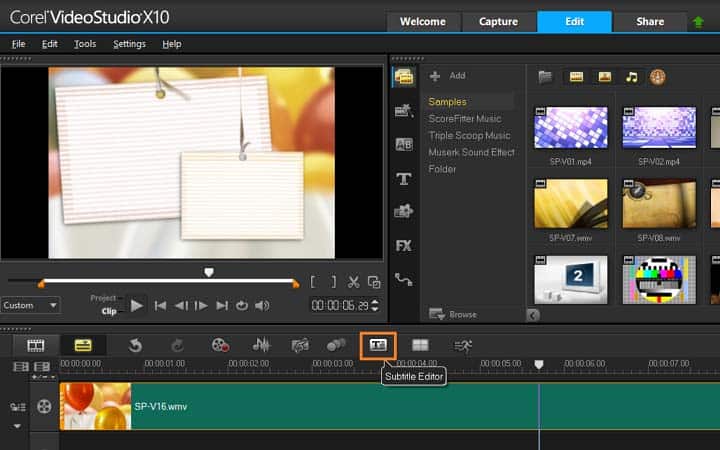
Task: Click the Mark-in bracket button
Action: [313, 282]
